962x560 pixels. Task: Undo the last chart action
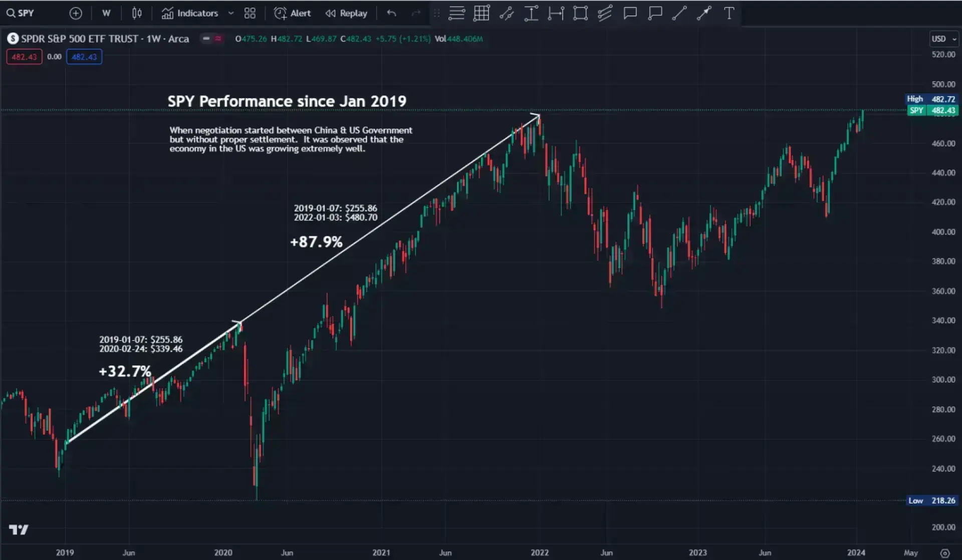392,14
